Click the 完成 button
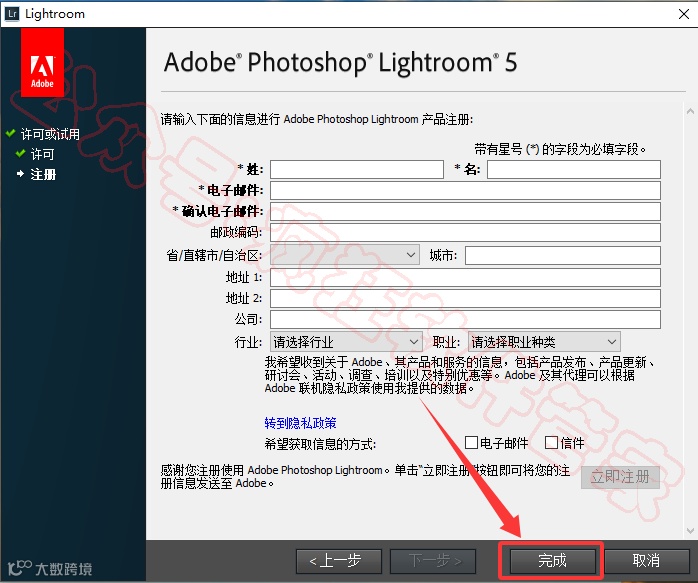Viewport: 698px width, 583px height. click(552, 561)
